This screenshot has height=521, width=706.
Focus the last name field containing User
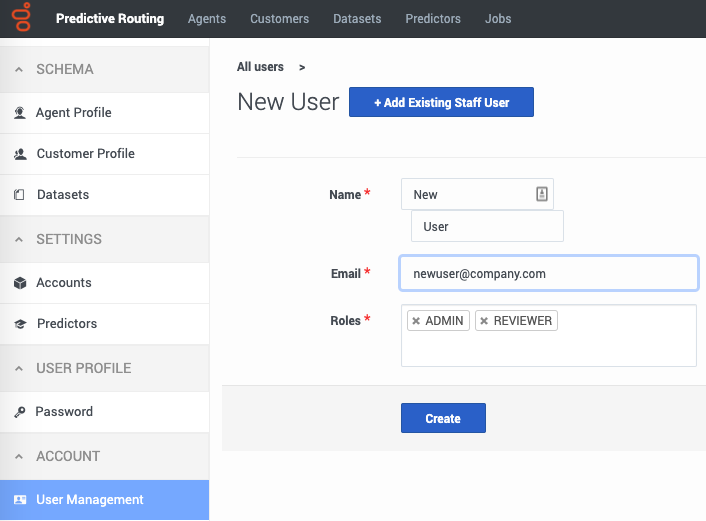click(x=487, y=226)
